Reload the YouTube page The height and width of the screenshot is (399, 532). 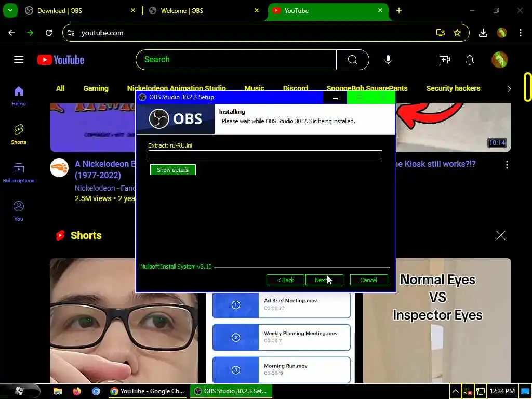[49, 33]
